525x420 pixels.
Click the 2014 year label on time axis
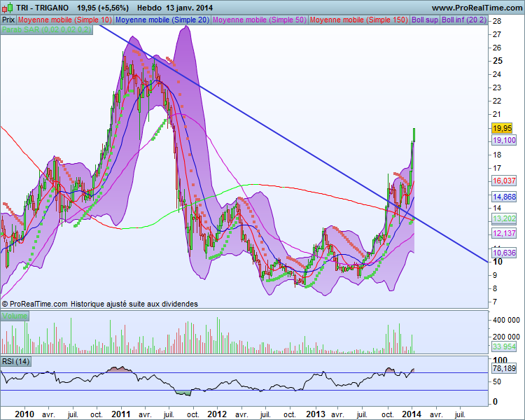pyautogui.click(x=412, y=414)
